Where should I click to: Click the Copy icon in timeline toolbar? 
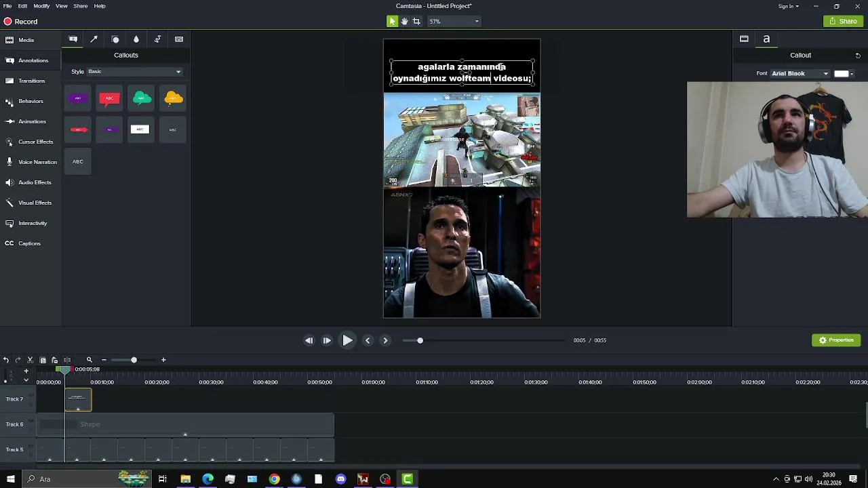[43, 360]
